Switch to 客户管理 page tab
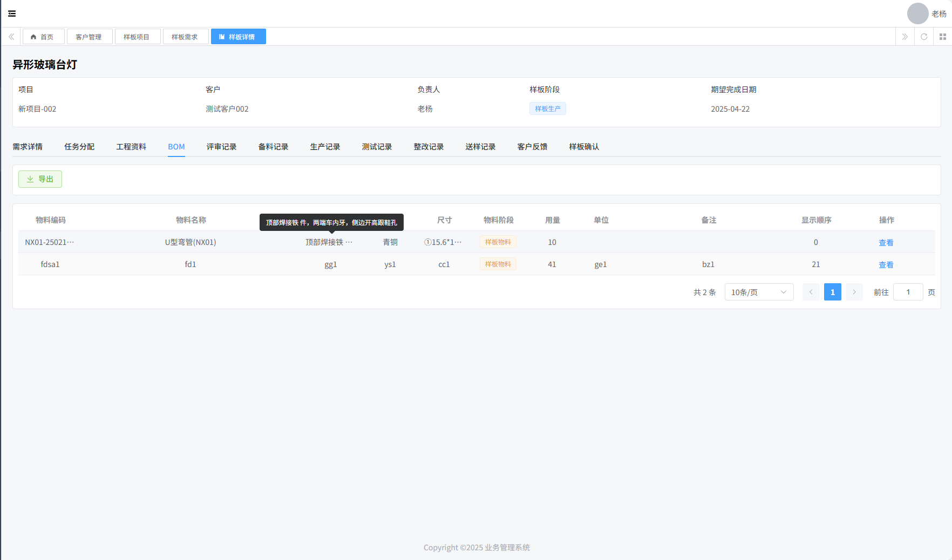 tap(89, 37)
